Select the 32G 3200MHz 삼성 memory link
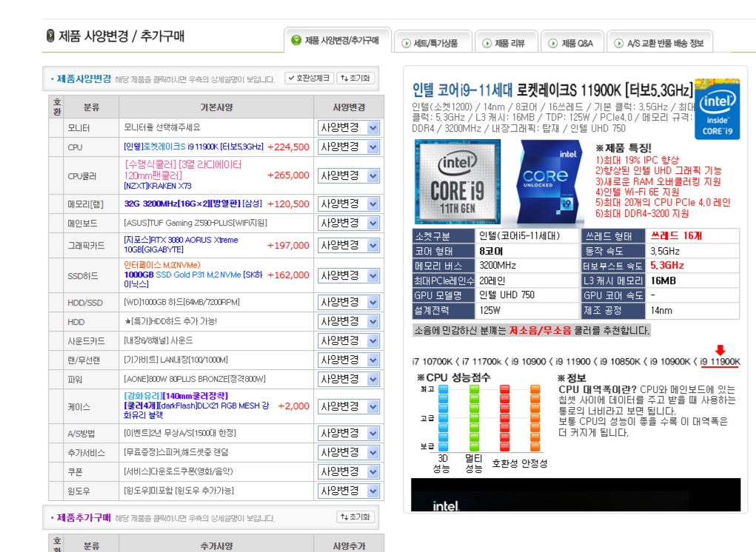The image size is (756, 552). point(193,203)
